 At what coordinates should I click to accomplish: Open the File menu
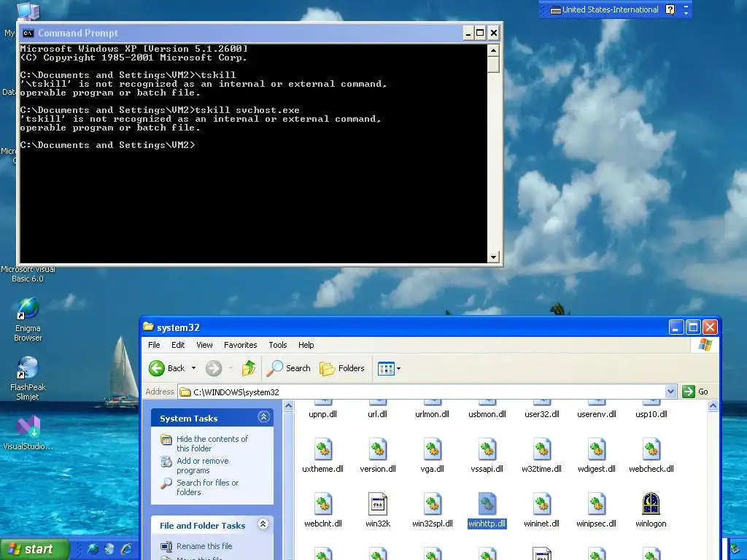coord(154,345)
